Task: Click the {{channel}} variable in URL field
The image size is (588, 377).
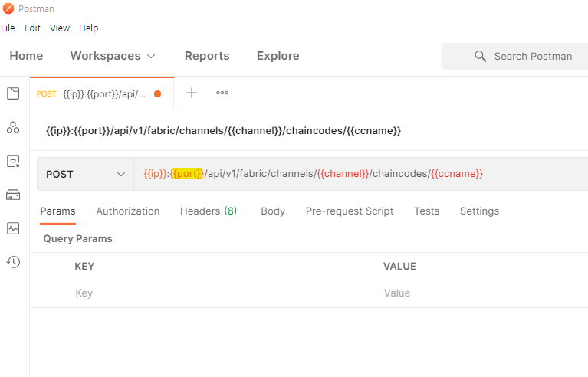Action: tap(343, 174)
